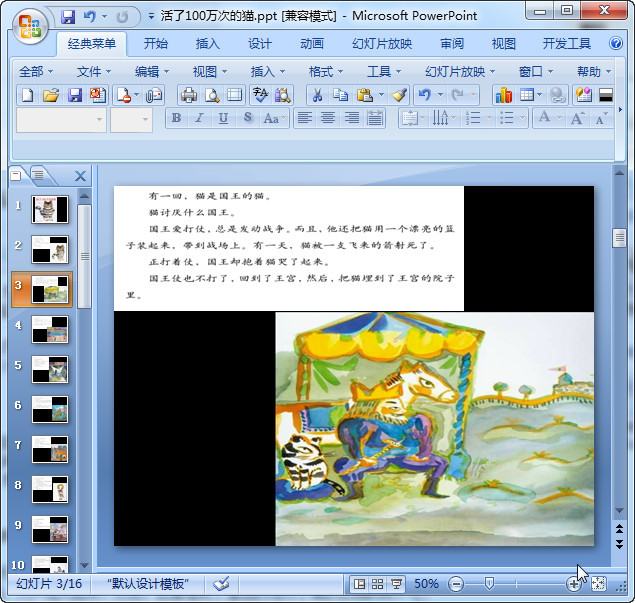Select slide 8 thumbnail
635x603 pixels.
pos(50,489)
